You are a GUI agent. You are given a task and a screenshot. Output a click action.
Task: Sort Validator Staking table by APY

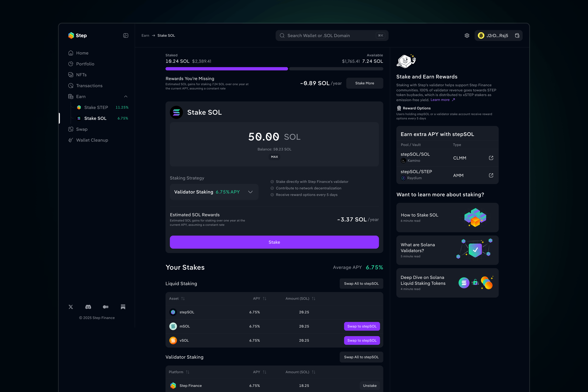[264, 372]
